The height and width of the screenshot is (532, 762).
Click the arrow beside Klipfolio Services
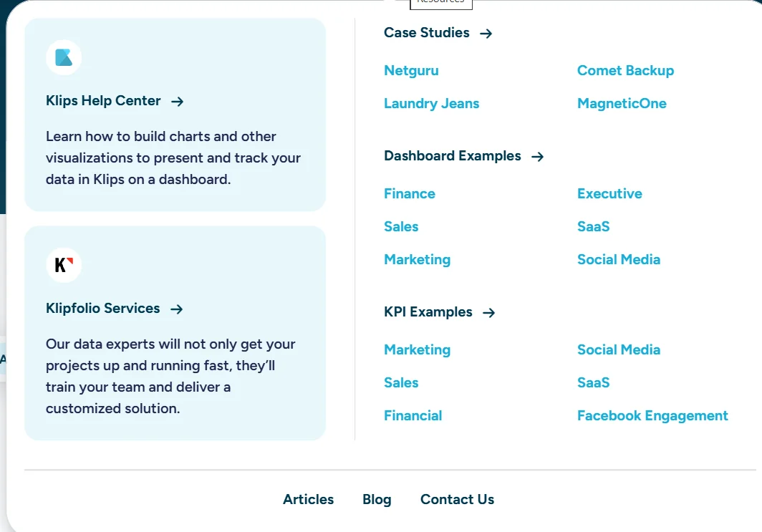point(176,309)
